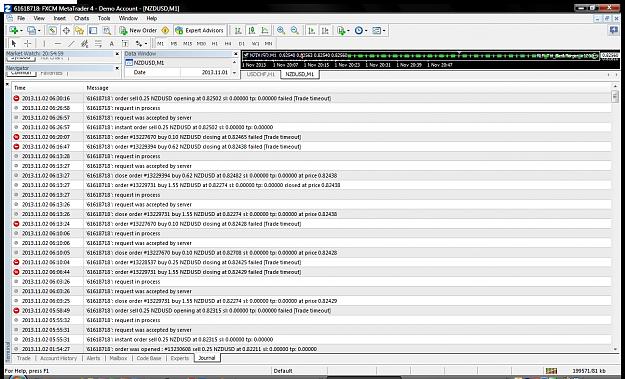Set the W1 timeframe button
The width and height of the screenshot is (625, 379).
point(255,43)
